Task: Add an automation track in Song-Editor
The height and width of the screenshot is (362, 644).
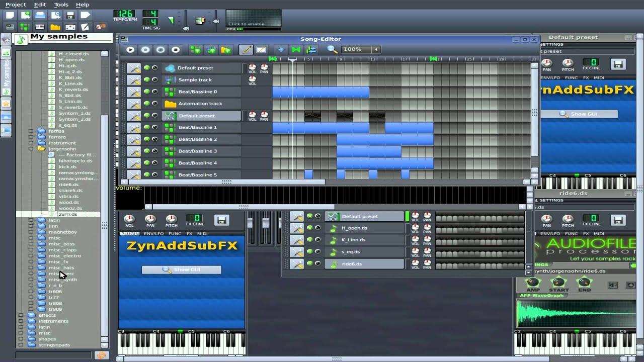Action: [x=226, y=50]
